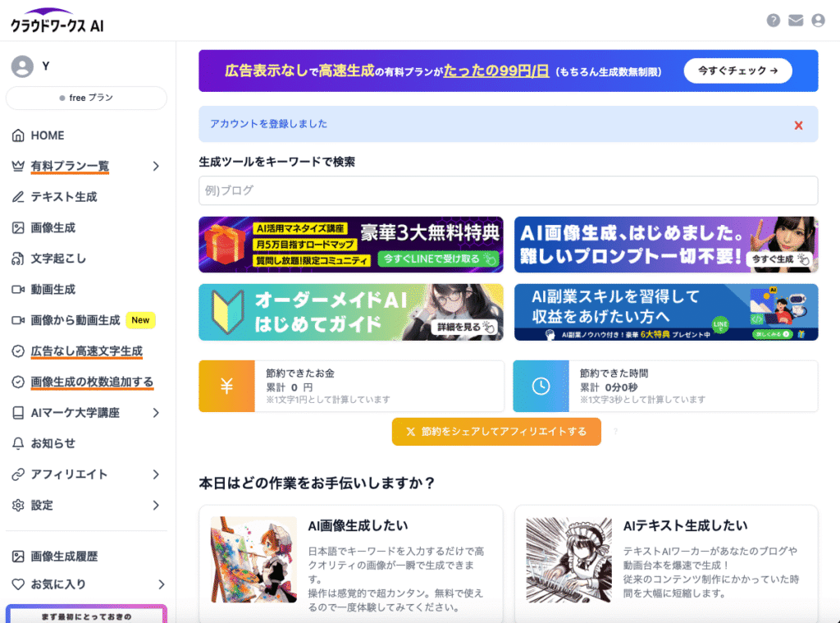This screenshot has width=840, height=623.
Task: Click 節約をシェアしてアフィリエイトする button
Action: tap(496, 432)
